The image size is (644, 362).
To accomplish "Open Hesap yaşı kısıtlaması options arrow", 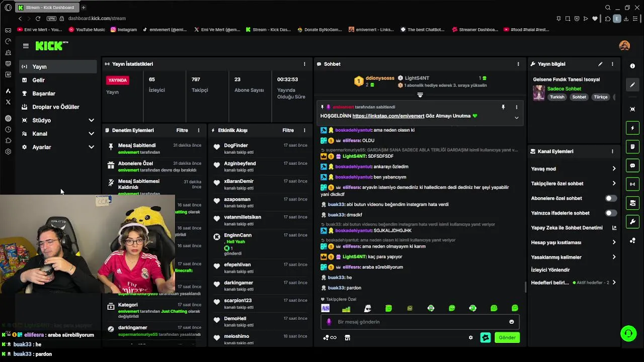I will (614, 242).
